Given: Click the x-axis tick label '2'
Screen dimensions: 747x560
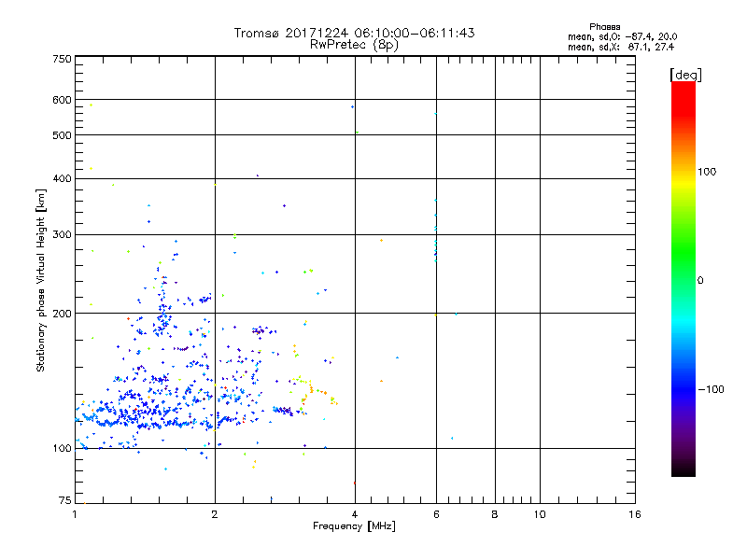Looking at the screenshot, I should click(x=215, y=514).
